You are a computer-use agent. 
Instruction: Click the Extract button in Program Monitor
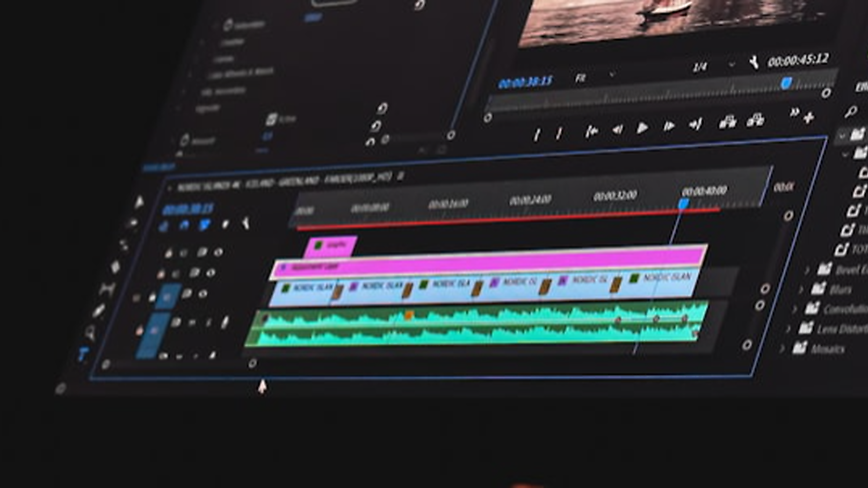point(755,120)
